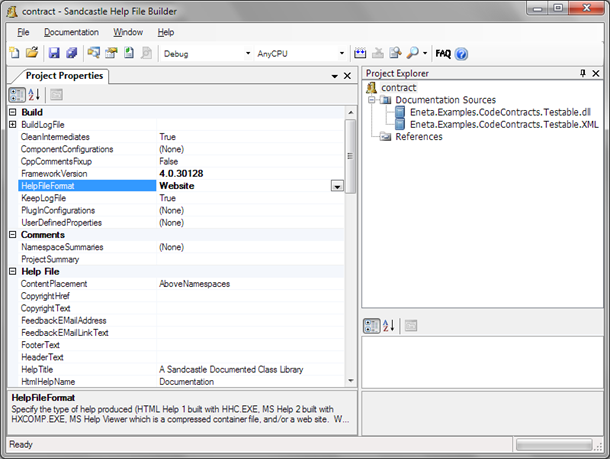Viewport: 610px width, 459px height.
Task: Click the CopyrightText value field
Action: (251, 308)
